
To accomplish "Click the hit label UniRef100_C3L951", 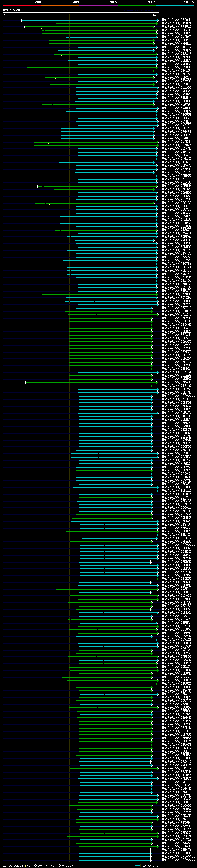I will (177, 318).
